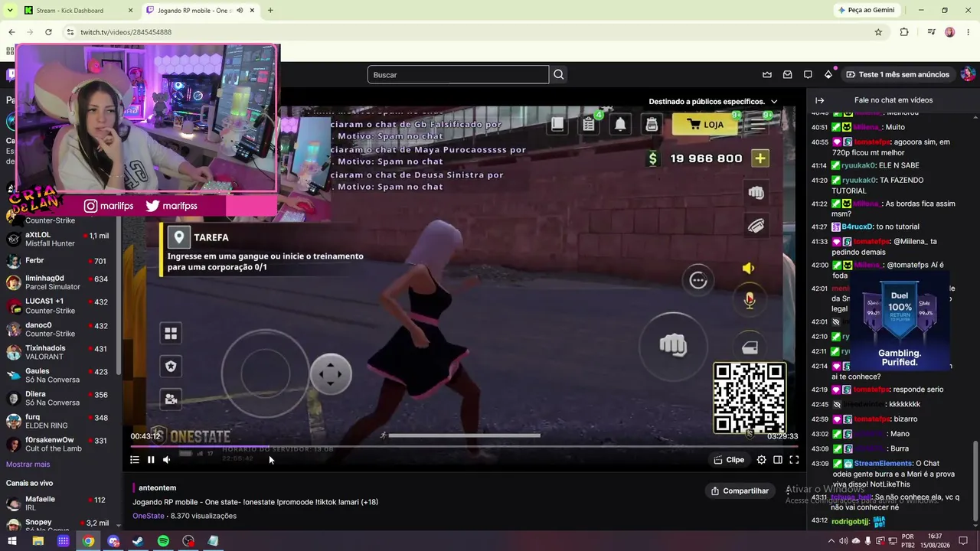
Task: Mute audio on the Twitch browser tab
Action: pyautogui.click(x=240, y=11)
